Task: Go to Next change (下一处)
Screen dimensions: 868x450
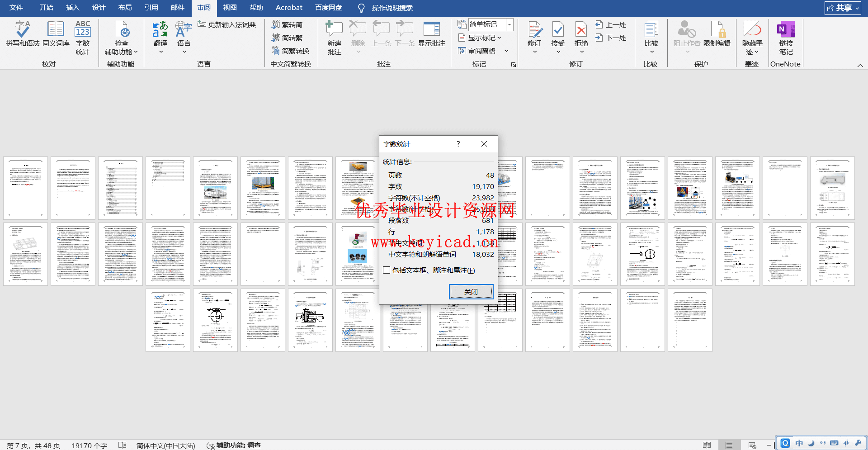Action: coord(611,38)
